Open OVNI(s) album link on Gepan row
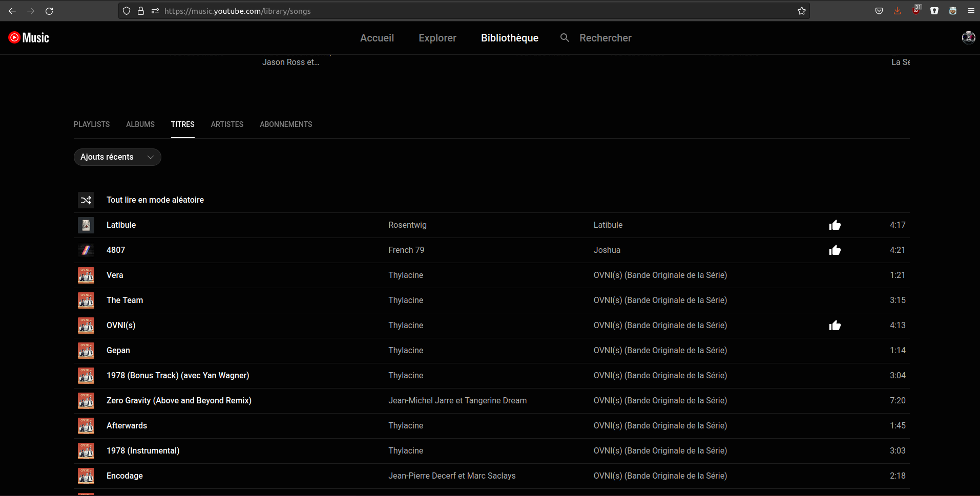The width and height of the screenshot is (980, 496). pyautogui.click(x=660, y=351)
